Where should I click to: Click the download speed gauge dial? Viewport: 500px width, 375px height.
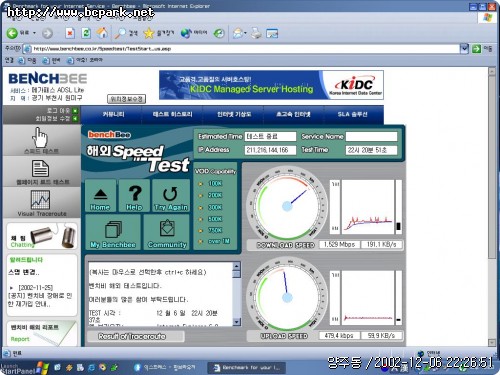coord(287,206)
